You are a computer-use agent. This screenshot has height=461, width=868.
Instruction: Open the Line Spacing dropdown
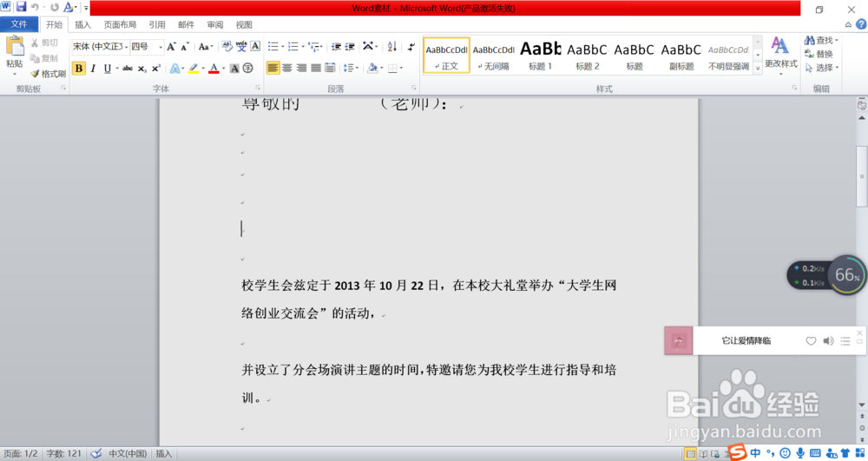click(x=357, y=68)
